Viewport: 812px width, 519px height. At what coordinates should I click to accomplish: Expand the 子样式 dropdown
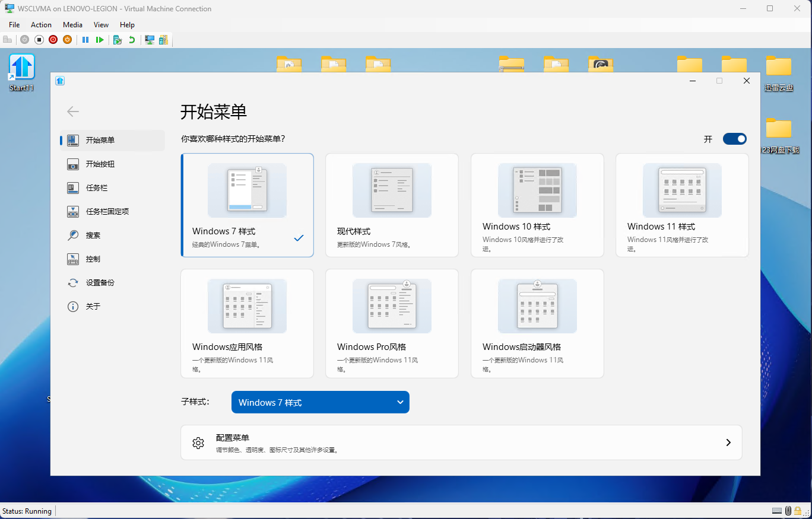320,402
